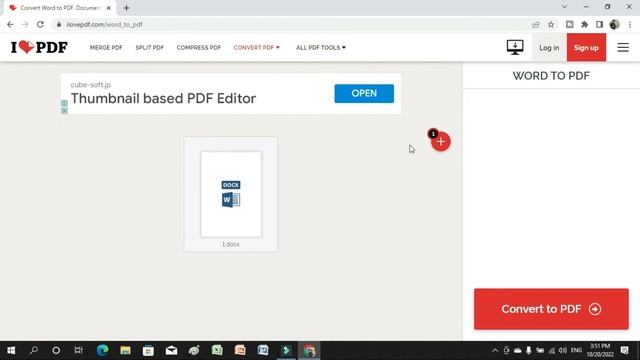Toggle the browser side panel
Viewport: 640px width, 360px height.
599,24
